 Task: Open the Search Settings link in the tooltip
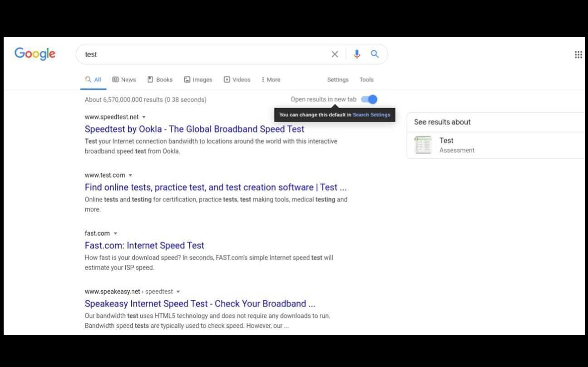(x=371, y=115)
